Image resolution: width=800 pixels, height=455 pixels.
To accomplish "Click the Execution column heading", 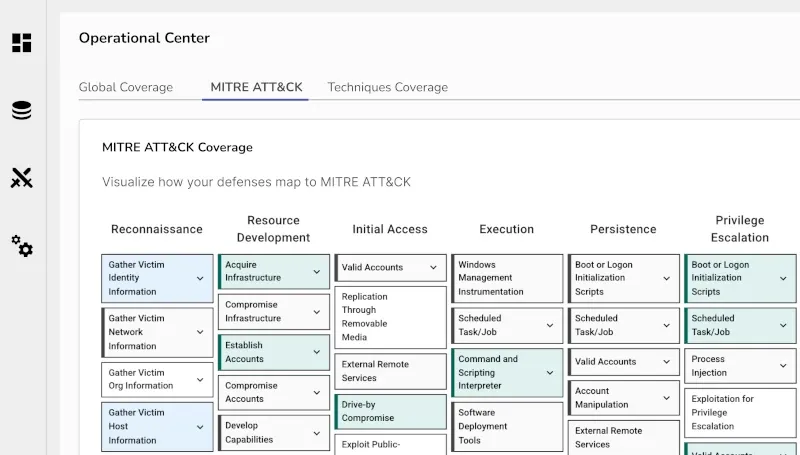I will (x=507, y=230).
